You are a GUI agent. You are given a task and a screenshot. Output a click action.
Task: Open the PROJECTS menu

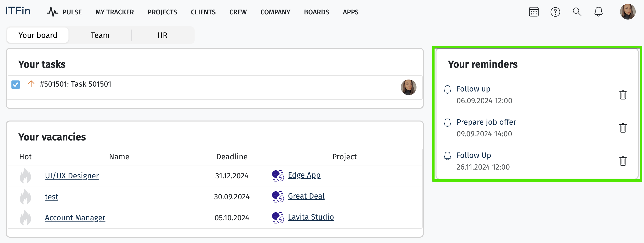162,12
